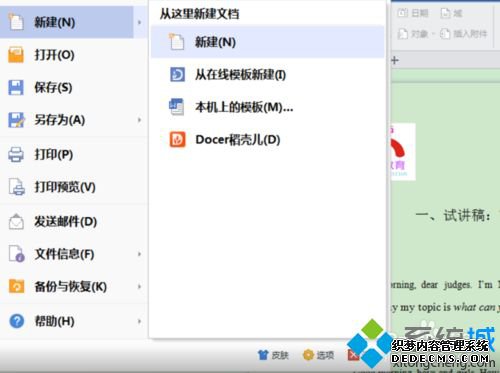Expand the 文件信息(F) submenu arrow
Viewport: 500px width, 373px height.
139,254
